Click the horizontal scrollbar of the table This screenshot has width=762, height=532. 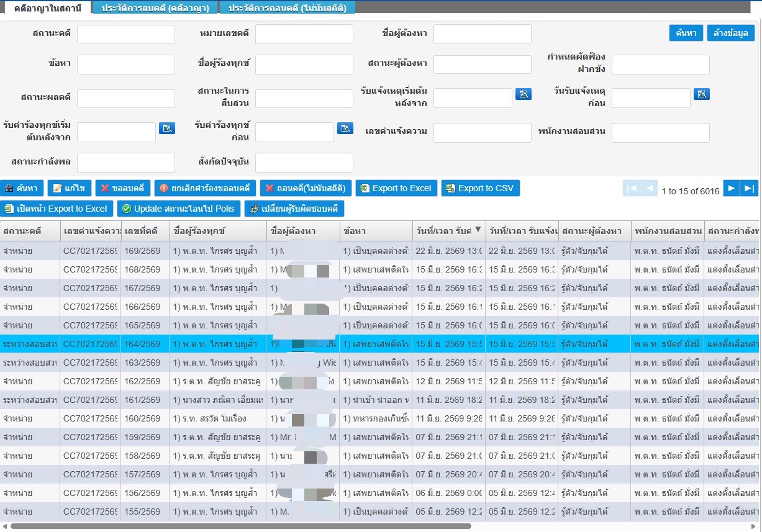tap(241, 526)
